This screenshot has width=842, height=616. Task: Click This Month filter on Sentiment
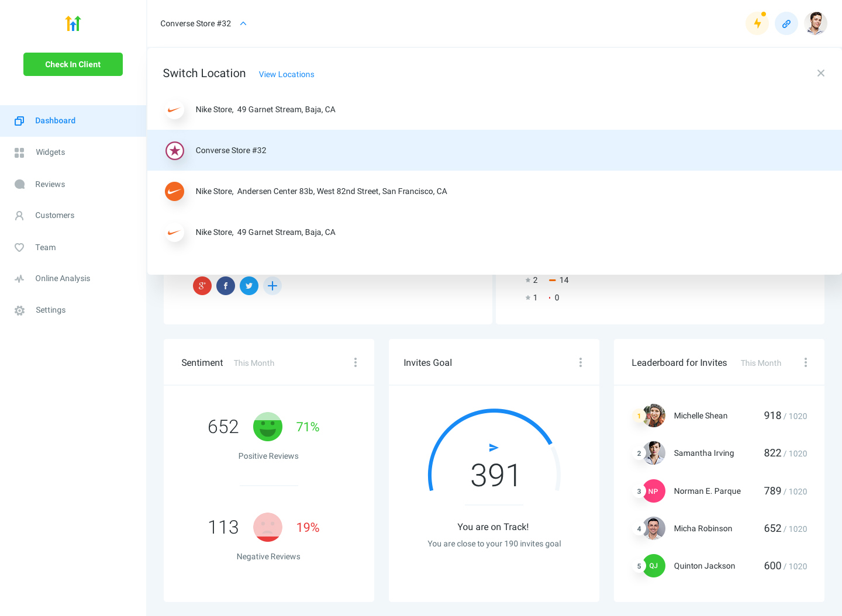pos(254,363)
